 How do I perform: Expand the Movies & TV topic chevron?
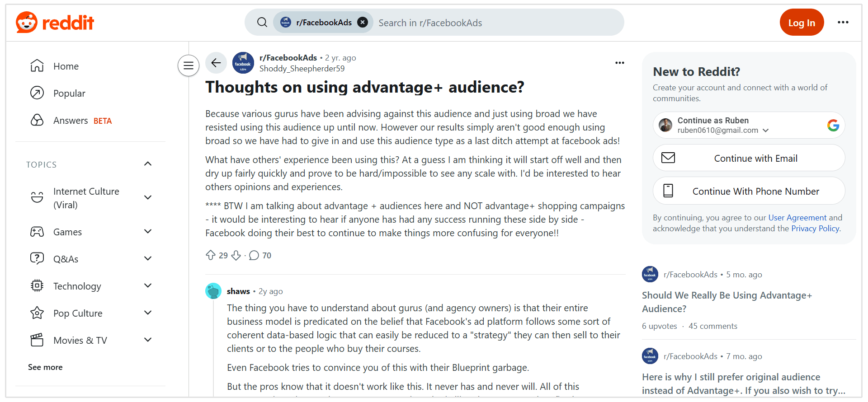pos(147,340)
